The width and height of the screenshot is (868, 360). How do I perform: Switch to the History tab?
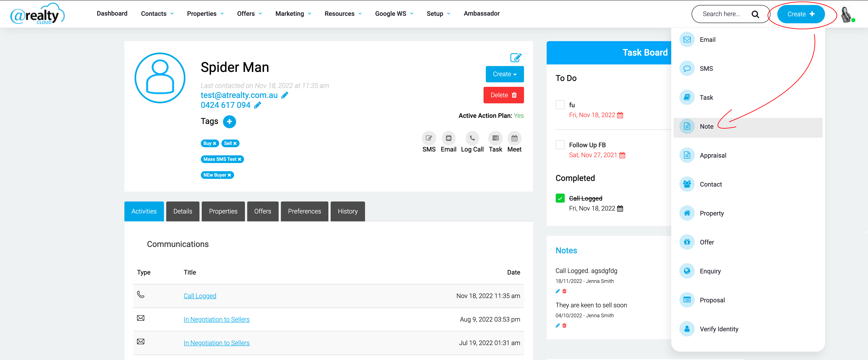point(347,211)
